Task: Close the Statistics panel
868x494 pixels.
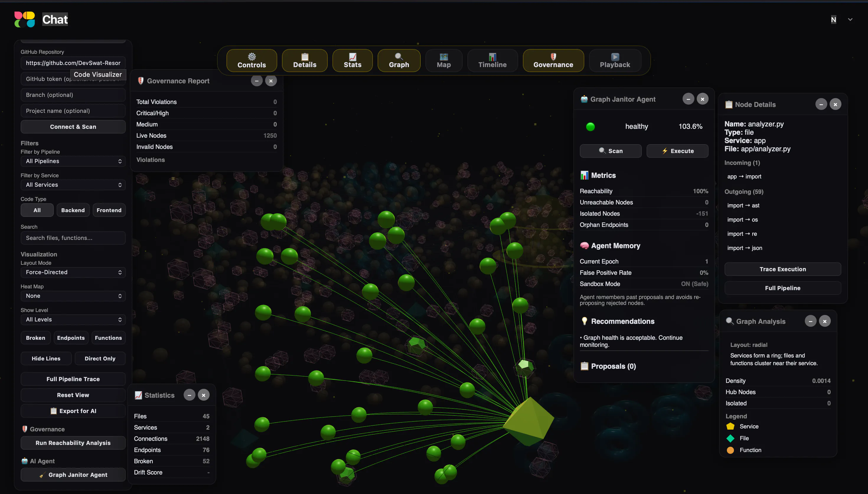Action: 203,395
